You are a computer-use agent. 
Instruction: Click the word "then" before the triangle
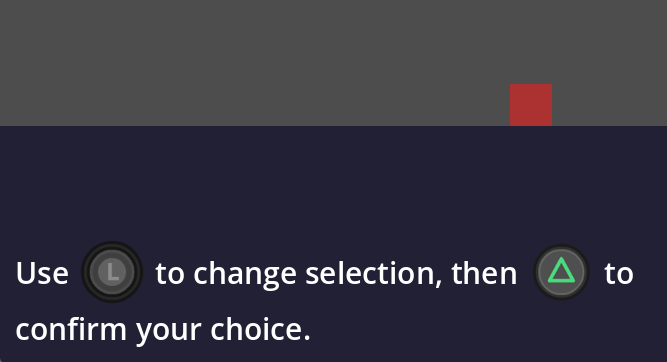[484, 273]
